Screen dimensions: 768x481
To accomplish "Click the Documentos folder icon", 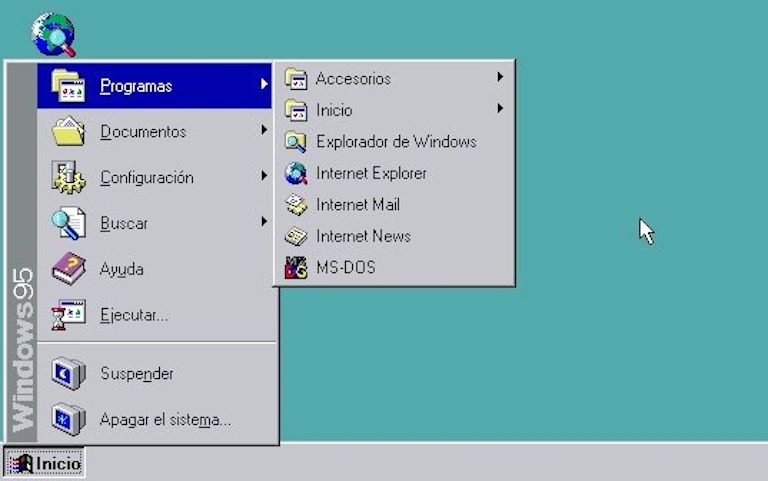I will 69,131.
